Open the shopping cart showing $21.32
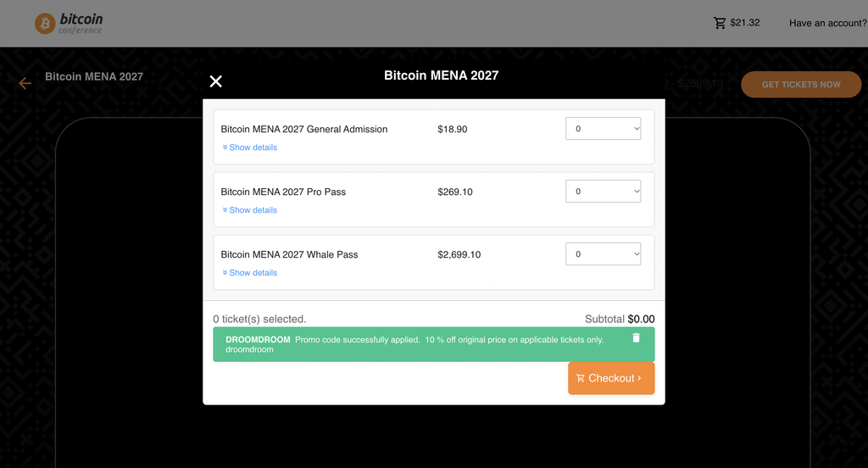Image resolution: width=868 pixels, height=468 pixels. point(737,23)
